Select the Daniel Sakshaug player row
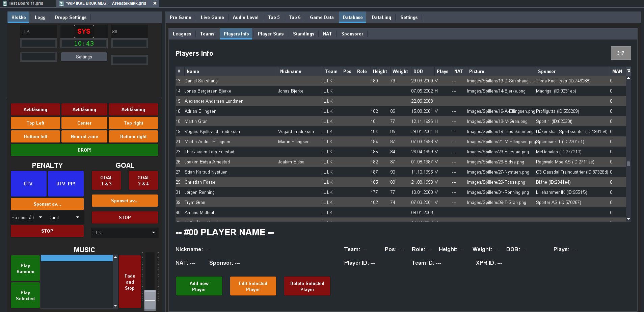This screenshot has width=644, height=312. click(401, 81)
